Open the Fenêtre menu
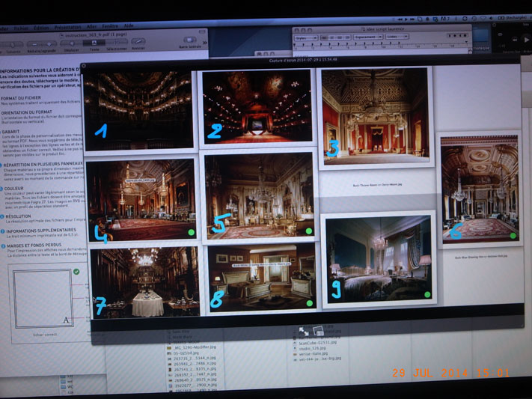 click(x=110, y=26)
